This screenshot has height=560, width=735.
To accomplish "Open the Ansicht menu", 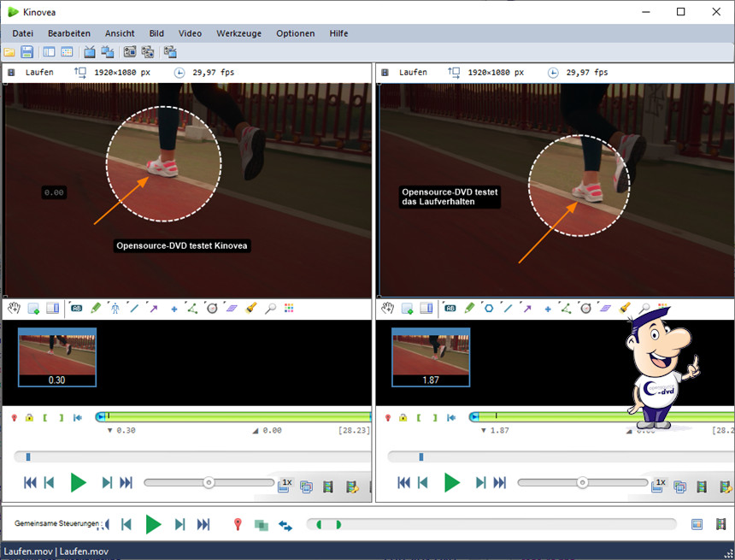I will (x=120, y=33).
